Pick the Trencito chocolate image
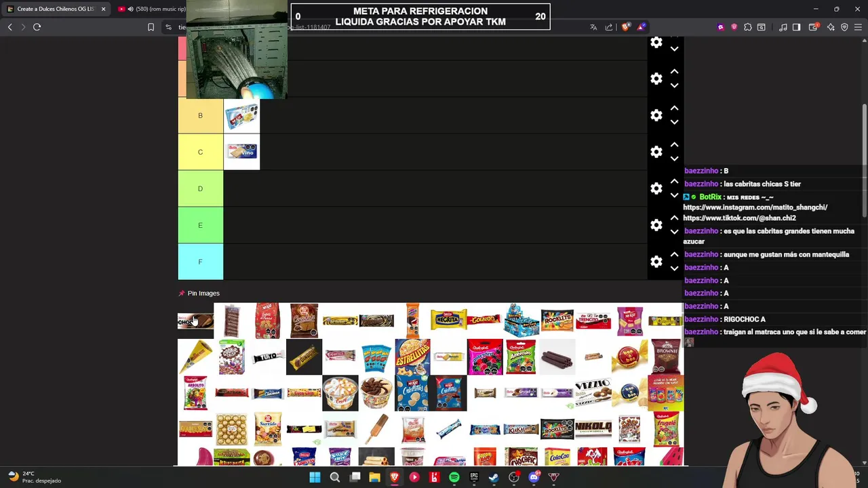Viewport: 868px width, 488px height. point(593,320)
